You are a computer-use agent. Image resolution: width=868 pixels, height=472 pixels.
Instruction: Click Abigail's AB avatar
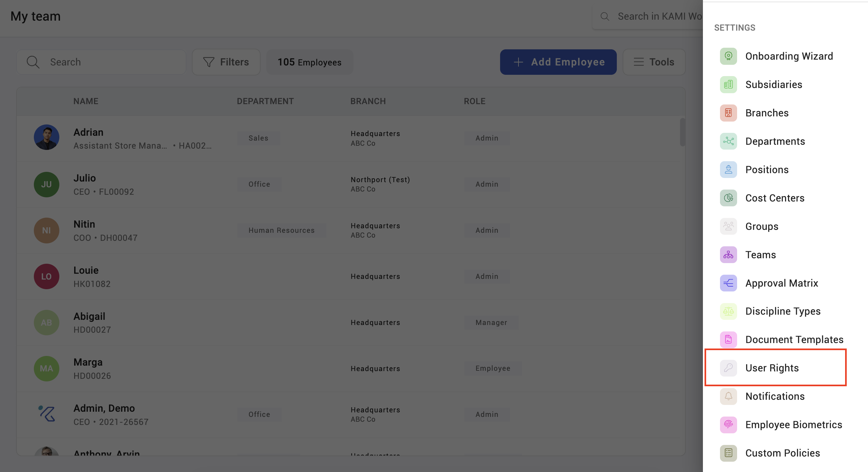click(x=46, y=322)
